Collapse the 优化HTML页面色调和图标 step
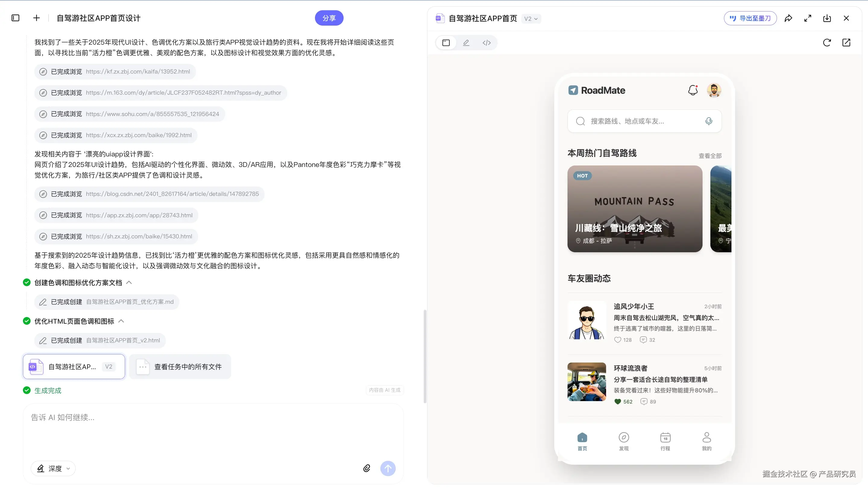This screenshot has height=490, width=868. tap(121, 321)
